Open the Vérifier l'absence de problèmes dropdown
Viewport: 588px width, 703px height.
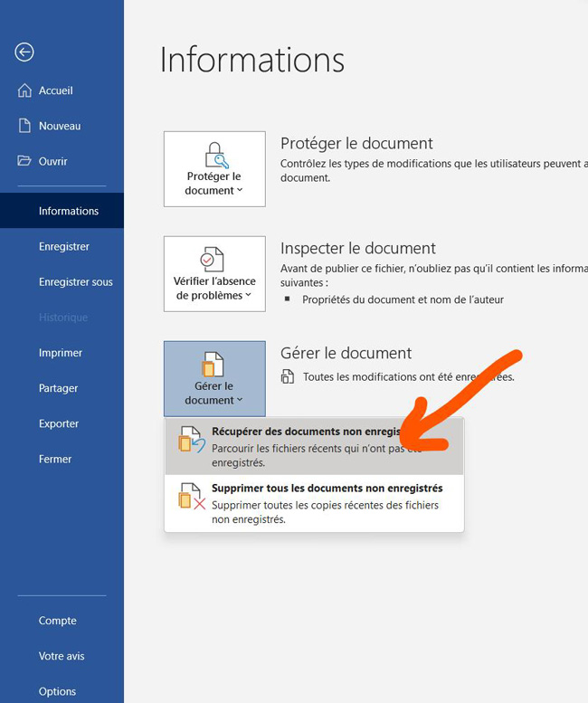[214, 274]
